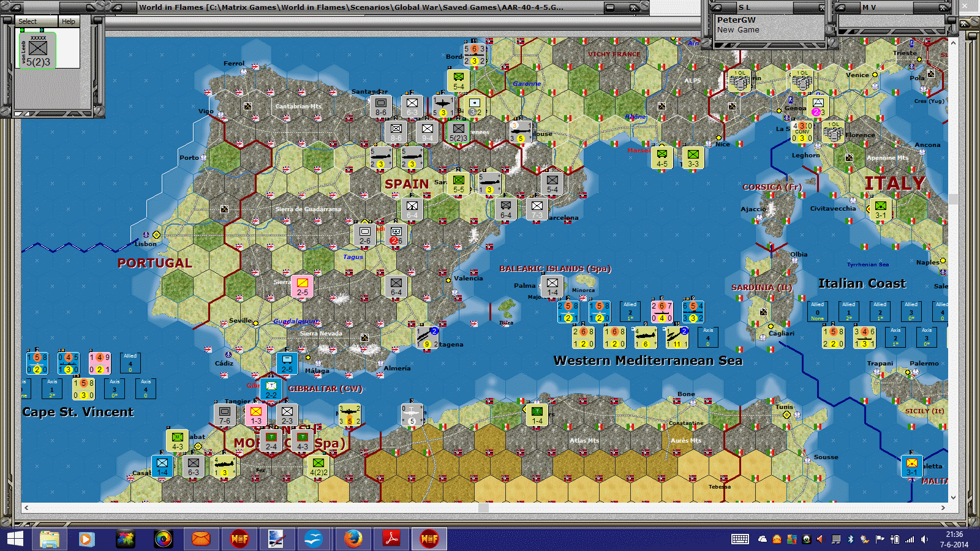Image resolution: width=980 pixels, height=551 pixels.
Task: Launch Firefox from the taskbar
Action: (x=353, y=539)
